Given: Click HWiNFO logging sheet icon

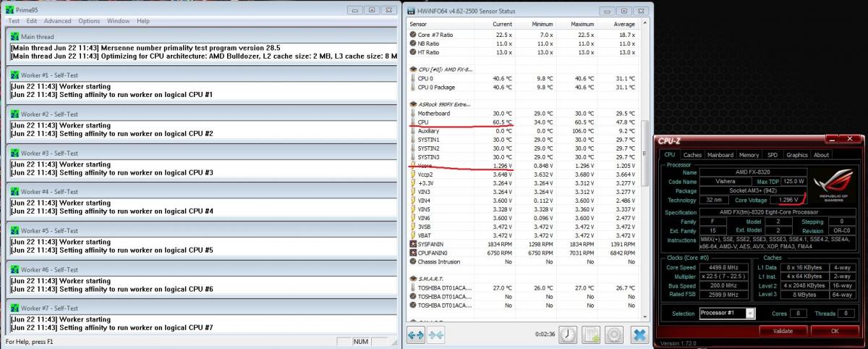Looking at the screenshot, I should pyautogui.click(x=592, y=335).
